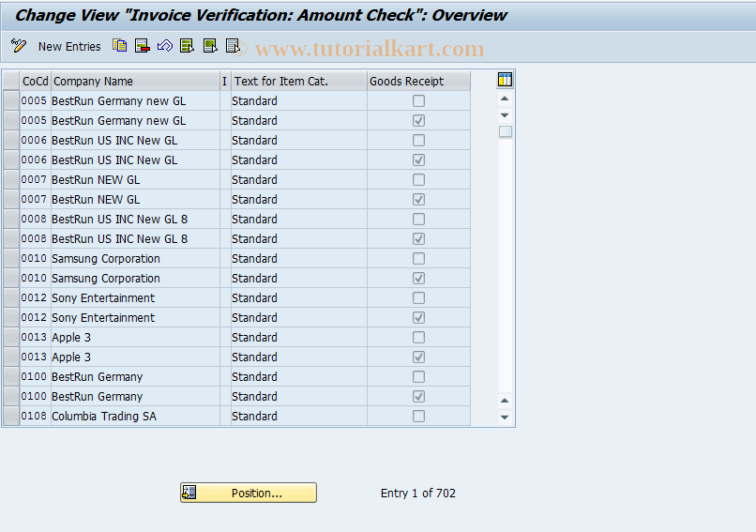Screen dimensions: 756x532
Task: Select row selector of 0100 BestRun Germany with unchecked Goods Receipt
Action: 11,376
